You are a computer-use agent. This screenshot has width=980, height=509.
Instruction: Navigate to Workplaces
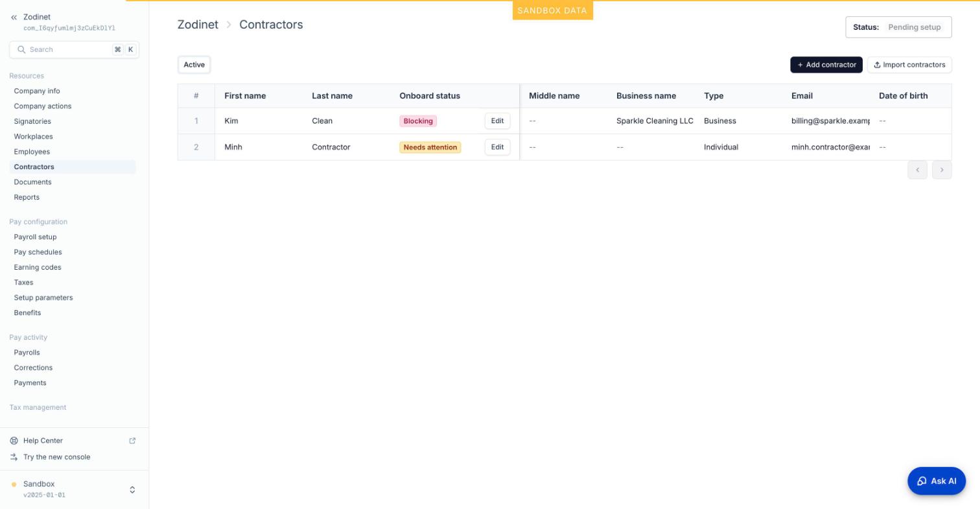point(34,137)
